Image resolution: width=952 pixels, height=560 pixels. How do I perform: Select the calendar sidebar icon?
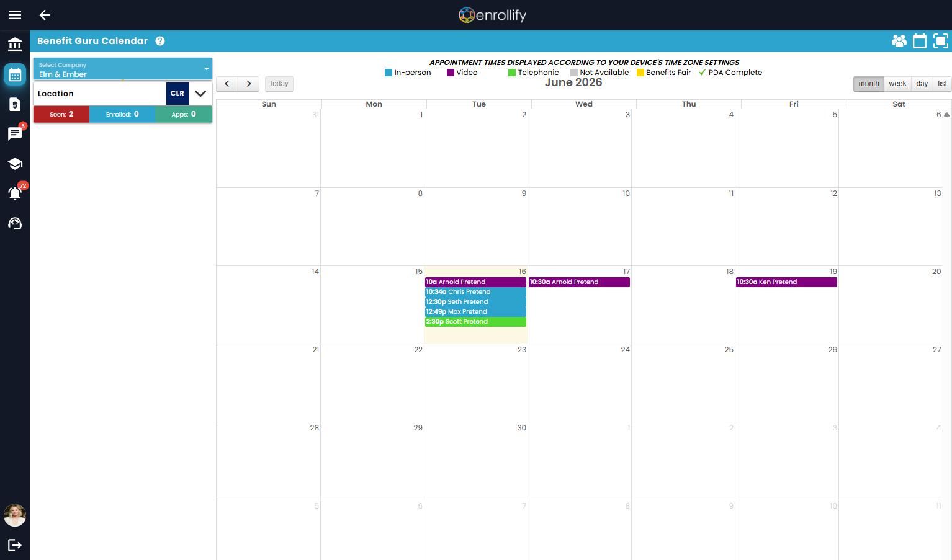click(15, 74)
